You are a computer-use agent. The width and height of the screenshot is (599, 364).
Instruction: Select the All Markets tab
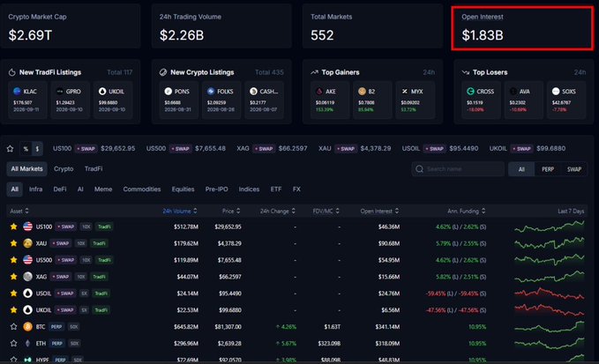pos(26,168)
